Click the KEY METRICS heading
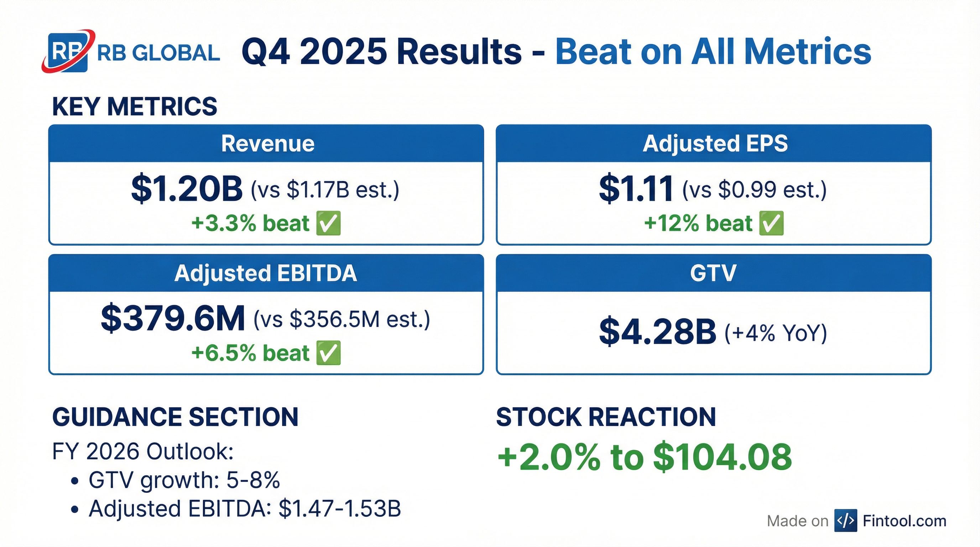 [x=135, y=106]
